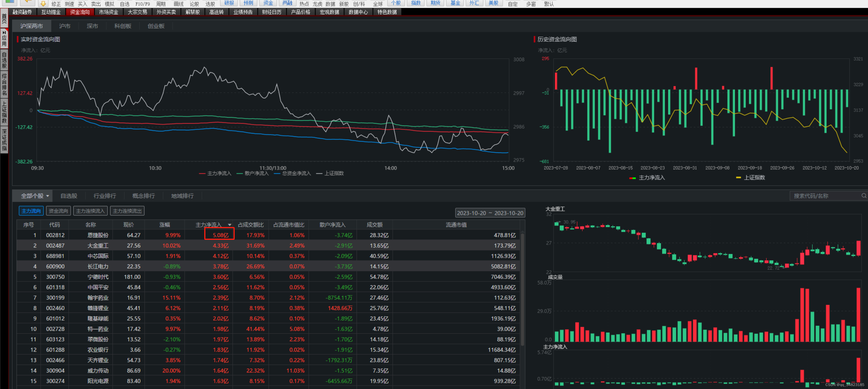Select the 行业排行 ranking tab
Screen dimensions: 868x389
tap(104, 196)
